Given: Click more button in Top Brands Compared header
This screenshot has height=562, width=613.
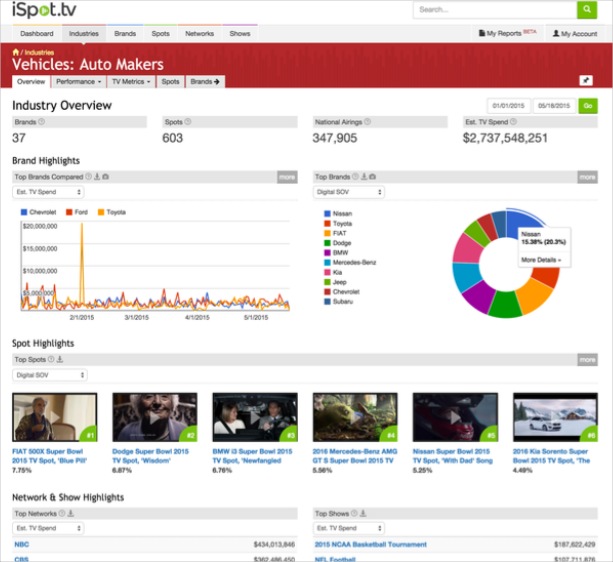Looking at the screenshot, I should pos(287,177).
